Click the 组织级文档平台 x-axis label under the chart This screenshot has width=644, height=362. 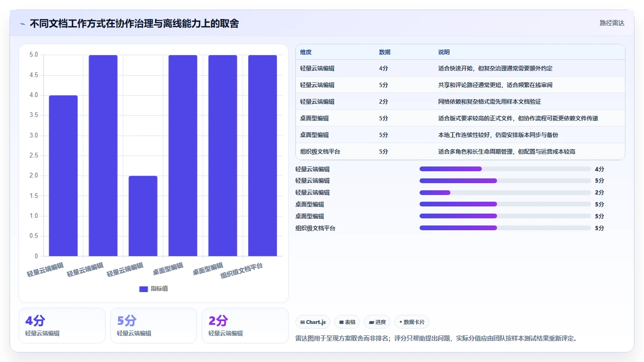coord(242,271)
